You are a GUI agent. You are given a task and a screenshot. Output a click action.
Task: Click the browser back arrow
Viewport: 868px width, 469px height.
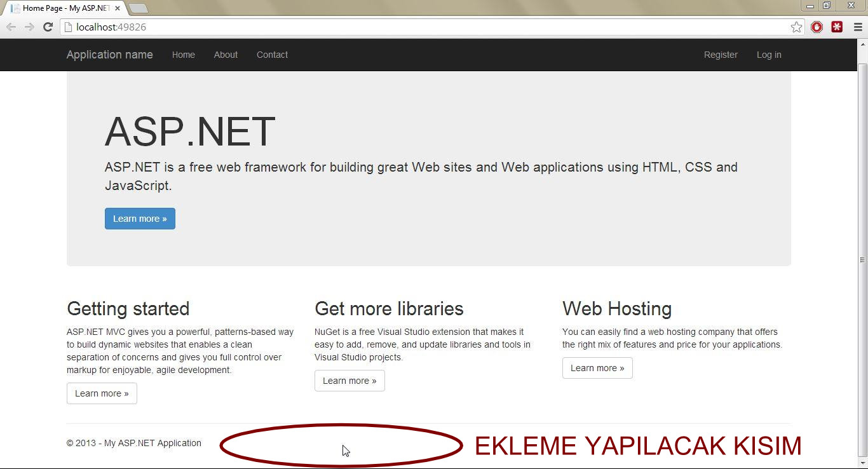click(x=11, y=27)
